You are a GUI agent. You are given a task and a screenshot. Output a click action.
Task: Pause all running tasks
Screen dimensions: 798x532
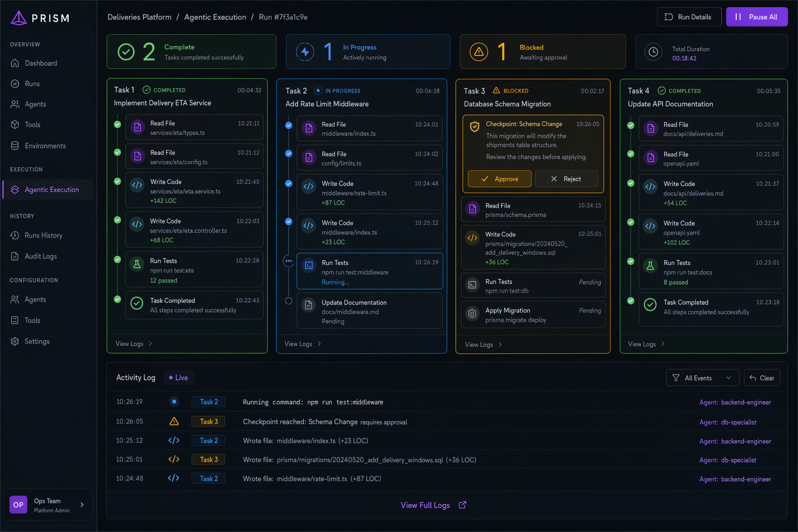(756, 17)
